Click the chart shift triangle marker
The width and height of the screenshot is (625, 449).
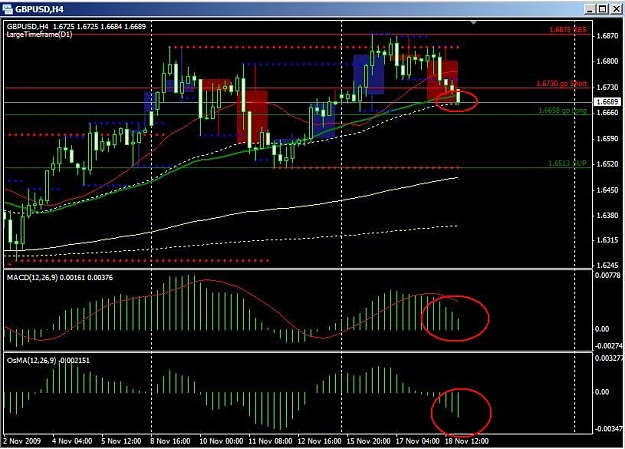(x=473, y=23)
